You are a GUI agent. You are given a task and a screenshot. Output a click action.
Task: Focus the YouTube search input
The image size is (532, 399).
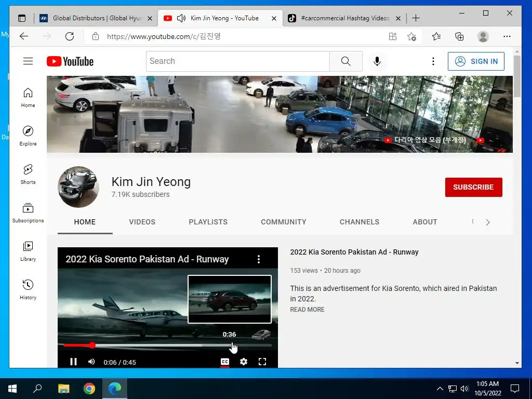238,61
